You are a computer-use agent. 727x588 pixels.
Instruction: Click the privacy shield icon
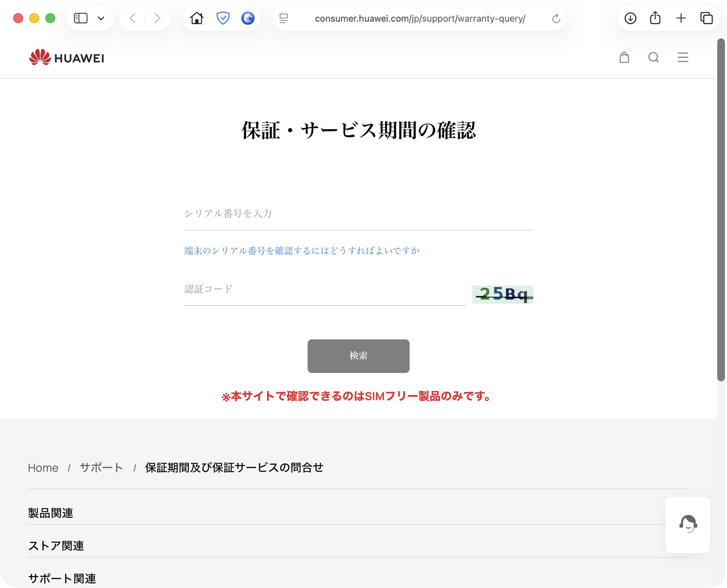click(x=223, y=18)
